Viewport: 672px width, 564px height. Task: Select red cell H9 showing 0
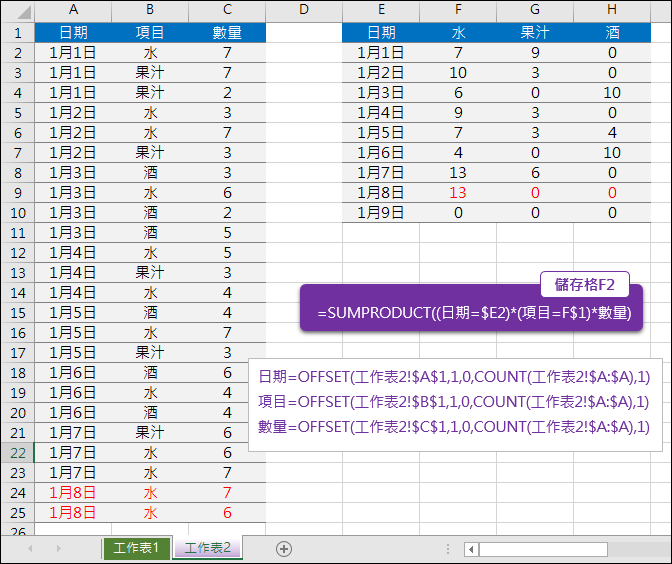[612, 192]
